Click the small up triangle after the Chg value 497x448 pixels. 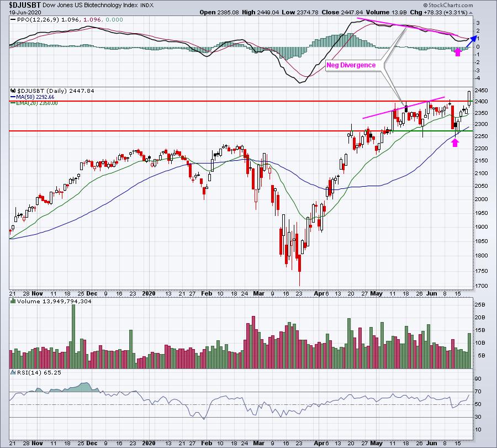tap(471, 13)
